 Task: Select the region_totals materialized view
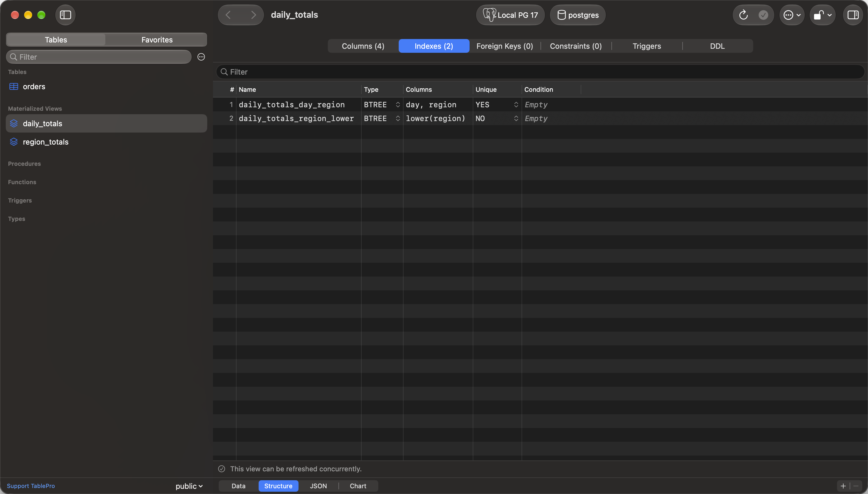pos(106,142)
